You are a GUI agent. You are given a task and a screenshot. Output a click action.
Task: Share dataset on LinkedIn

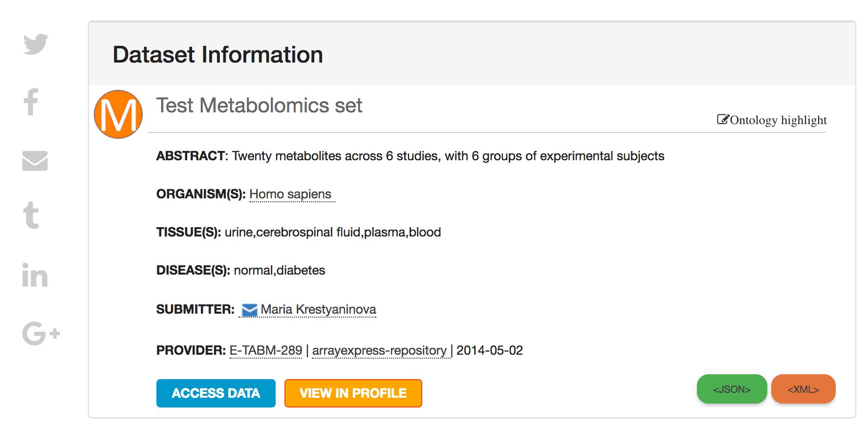pos(35,275)
